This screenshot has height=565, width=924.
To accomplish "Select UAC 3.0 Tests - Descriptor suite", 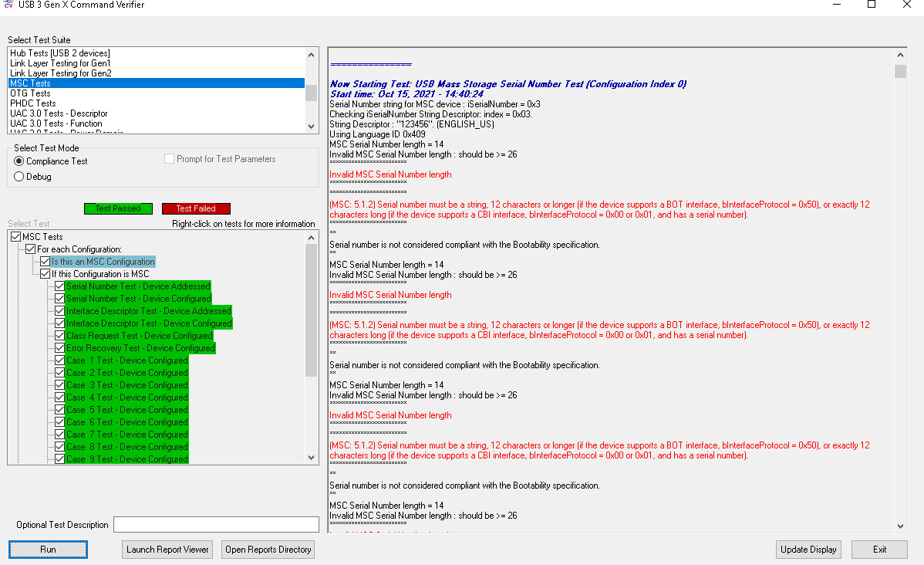I will (59, 113).
